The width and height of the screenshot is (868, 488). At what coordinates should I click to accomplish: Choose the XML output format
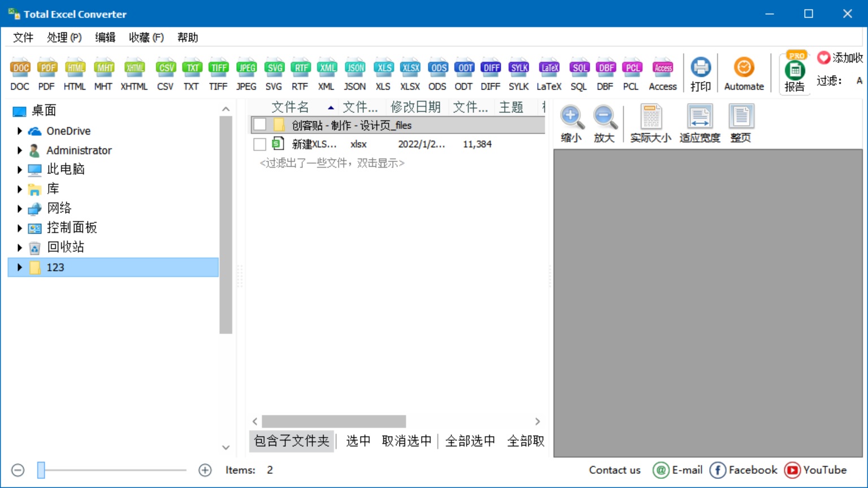pos(327,74)
